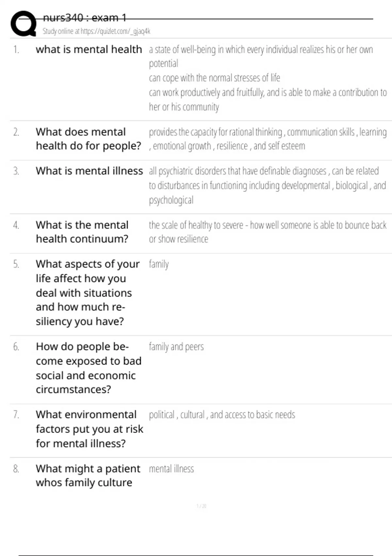The image size is (392, 556).
Task: Open the quizlet.com study link
Action: coord(96,31)
